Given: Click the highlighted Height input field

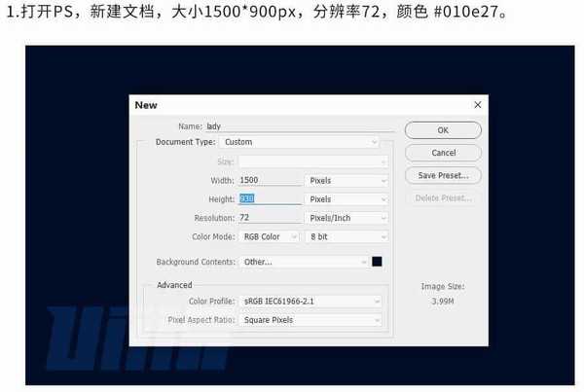Looking at the screenshot, I should click(270, 198).
